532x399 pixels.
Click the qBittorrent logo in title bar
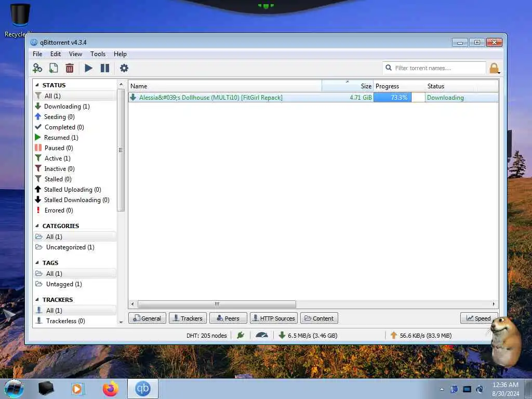(x=34, y=43)
